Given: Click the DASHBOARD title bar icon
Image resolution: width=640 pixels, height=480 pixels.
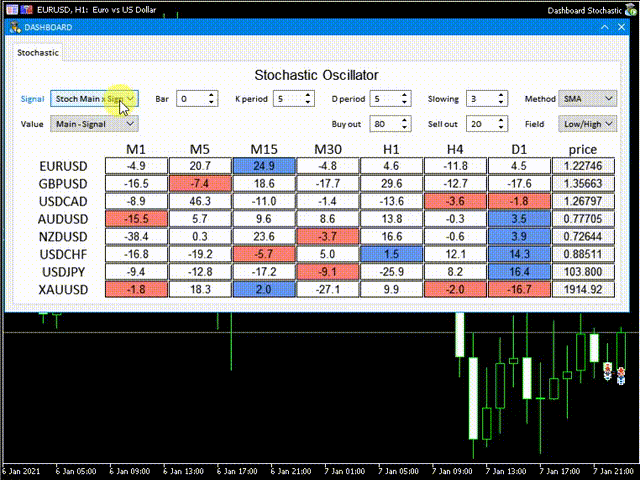Looking at the screenshot, I should tap(14, 28).
